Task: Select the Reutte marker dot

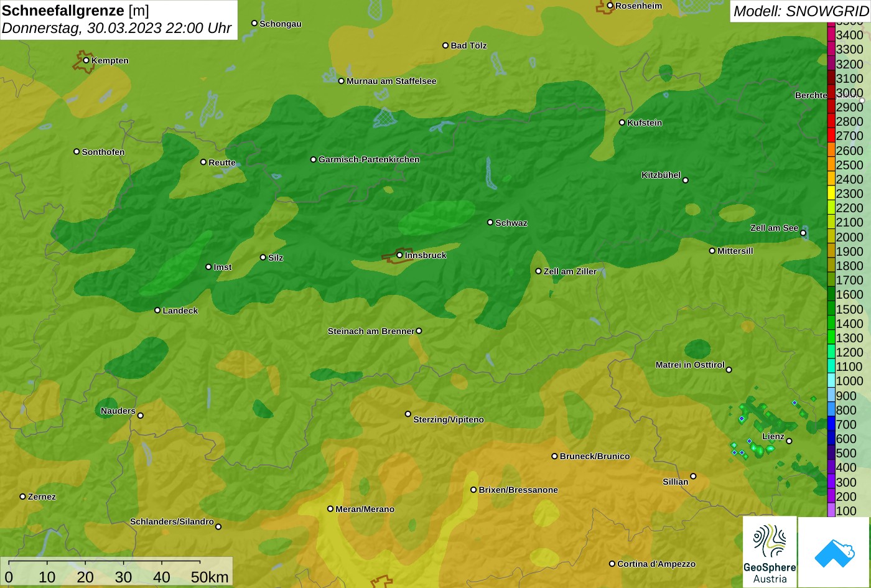Action: point(203,162)
